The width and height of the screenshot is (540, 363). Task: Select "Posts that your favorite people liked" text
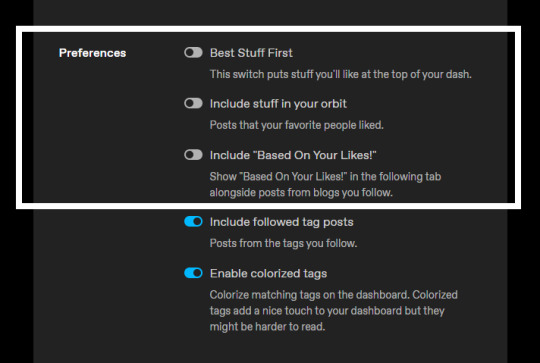click(x=297, y=125)
